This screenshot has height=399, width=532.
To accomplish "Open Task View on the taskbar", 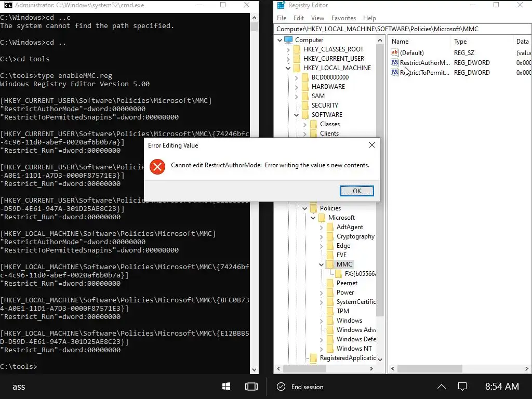I will pos(251,387).
